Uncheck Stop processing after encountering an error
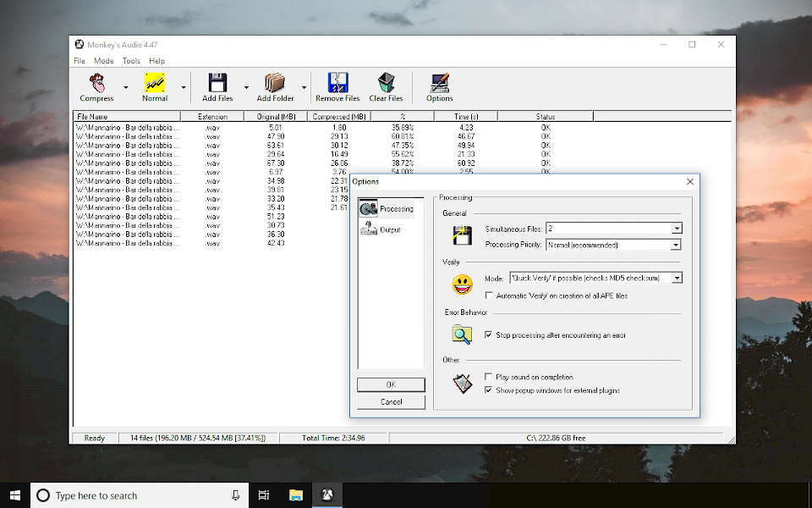 [488, 335]
